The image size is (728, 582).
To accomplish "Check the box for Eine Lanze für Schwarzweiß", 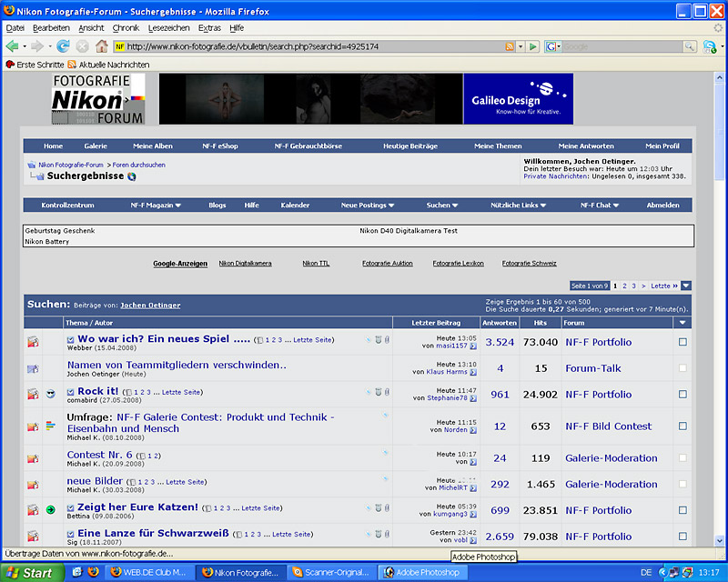I will click(x=682, y=536).
